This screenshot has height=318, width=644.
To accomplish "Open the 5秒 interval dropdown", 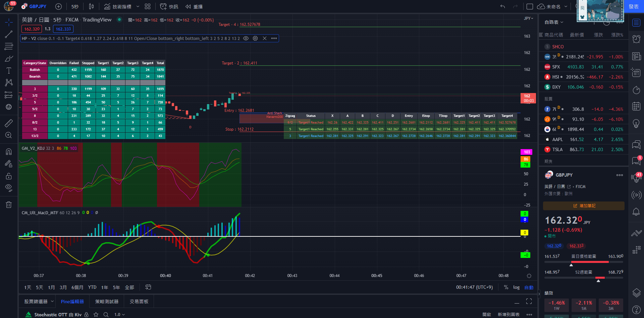I will pos(75,6).
